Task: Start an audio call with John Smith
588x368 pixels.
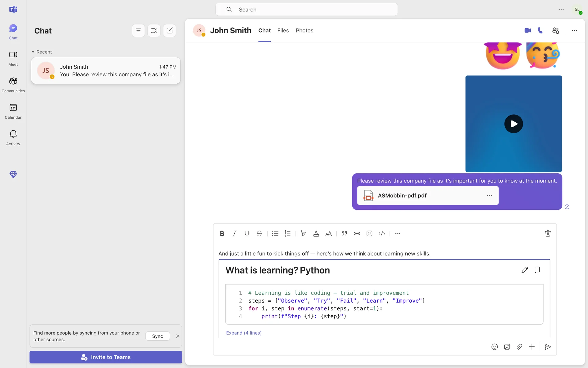Action: (540, 30)
